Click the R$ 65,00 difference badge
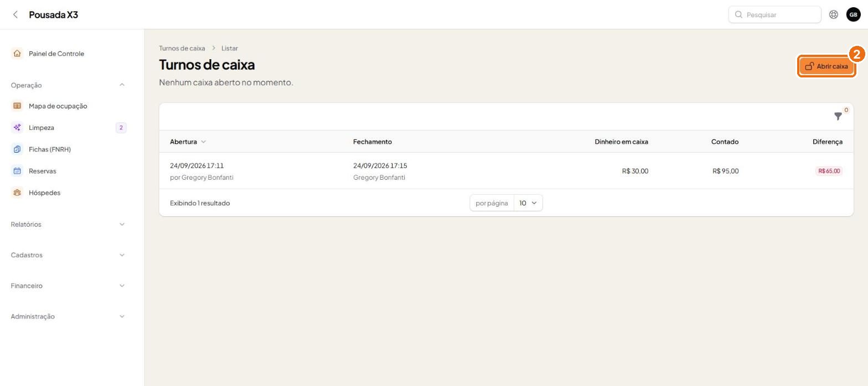Viewport: 868px width, 386px height. (829, 171)
